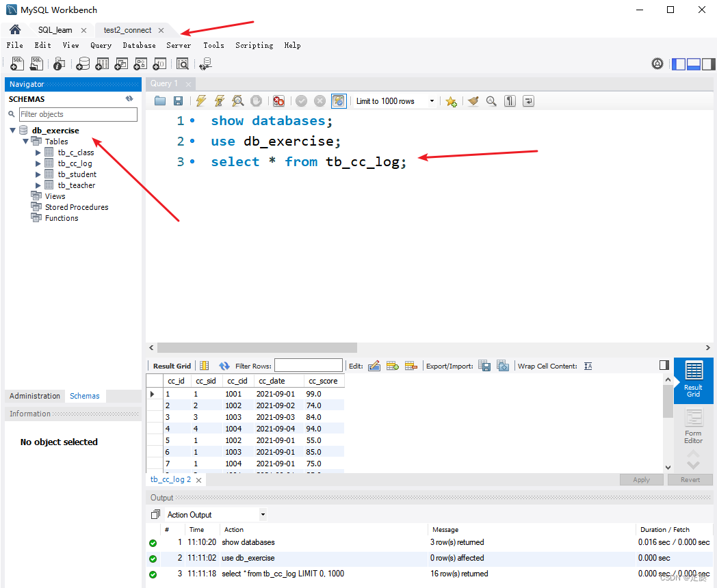Toggle wrap cell content in grid

click(x=588, y=366)
